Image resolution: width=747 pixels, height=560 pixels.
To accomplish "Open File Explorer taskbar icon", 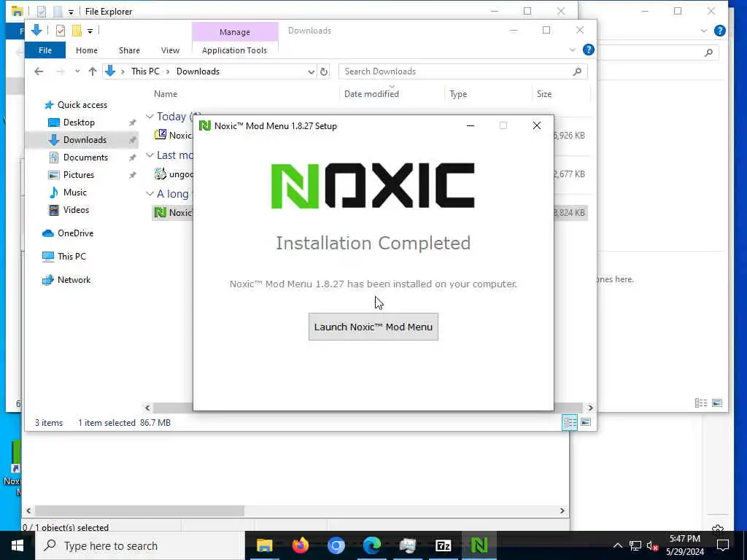I will [264, 545].
